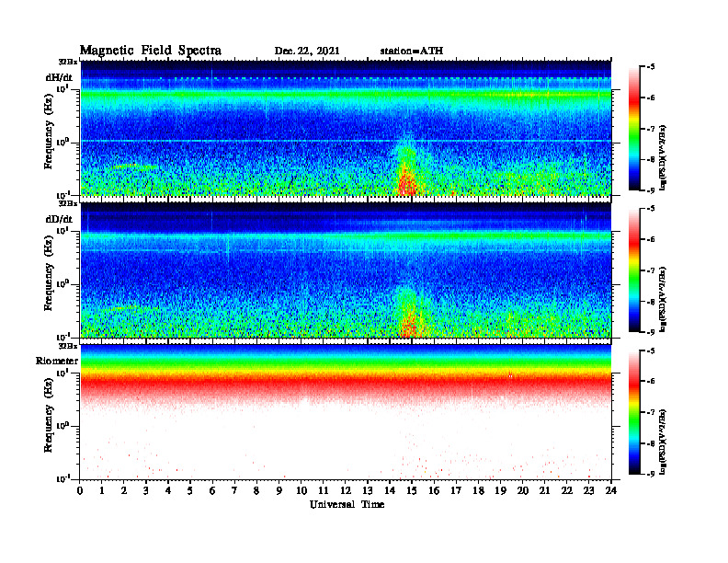Click hour "9" on the Universal Time axis
Viewport: 728px width, 563px height.
pos(279,491)
